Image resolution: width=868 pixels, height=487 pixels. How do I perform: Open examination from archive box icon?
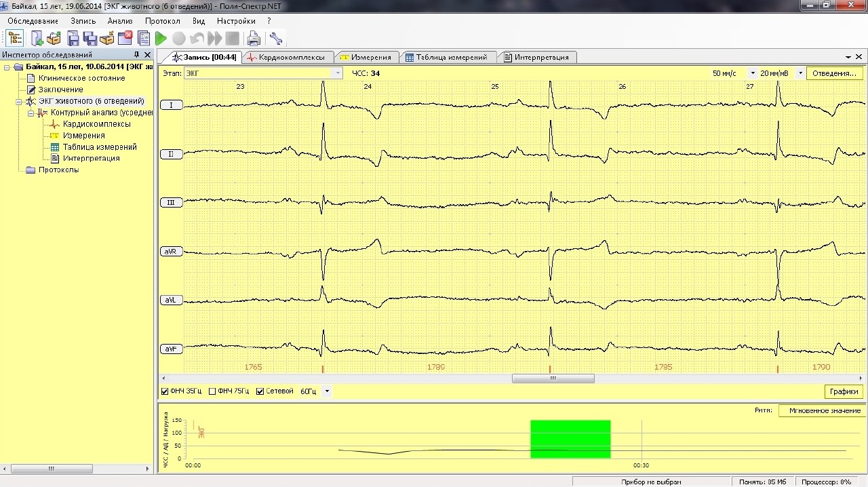(54, 38)
